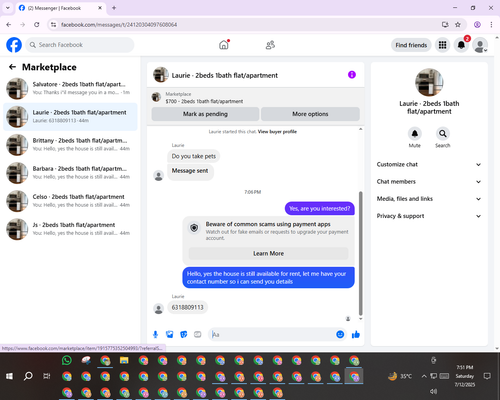500x400 pixels.
Task: Open Brittany conversation
Action: click(70, 145)
